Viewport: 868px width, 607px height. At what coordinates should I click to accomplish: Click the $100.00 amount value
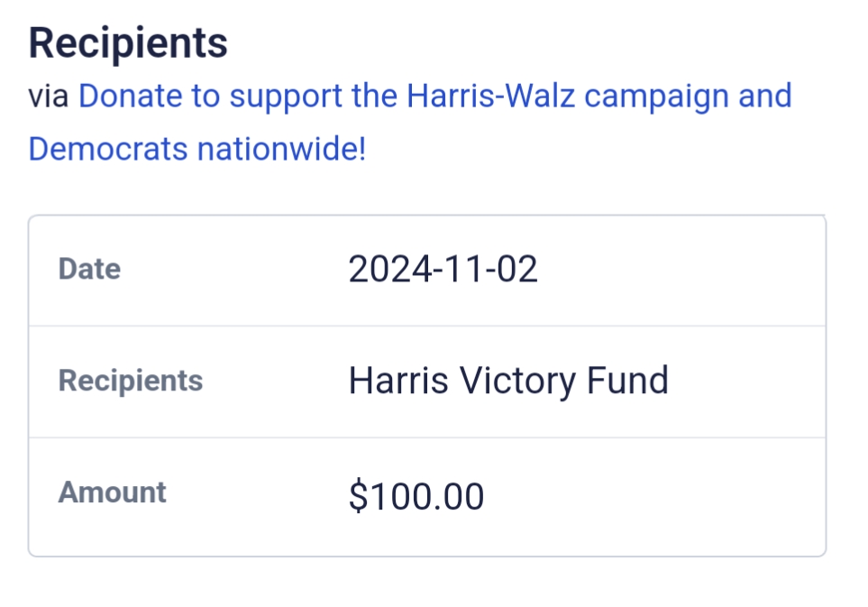(416, 496)
